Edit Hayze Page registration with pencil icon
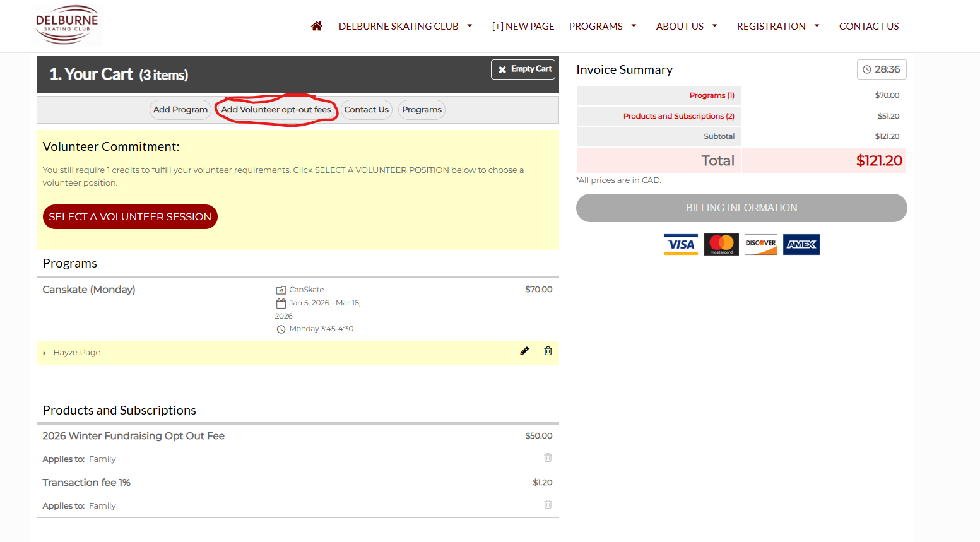 tap(524, 351)
